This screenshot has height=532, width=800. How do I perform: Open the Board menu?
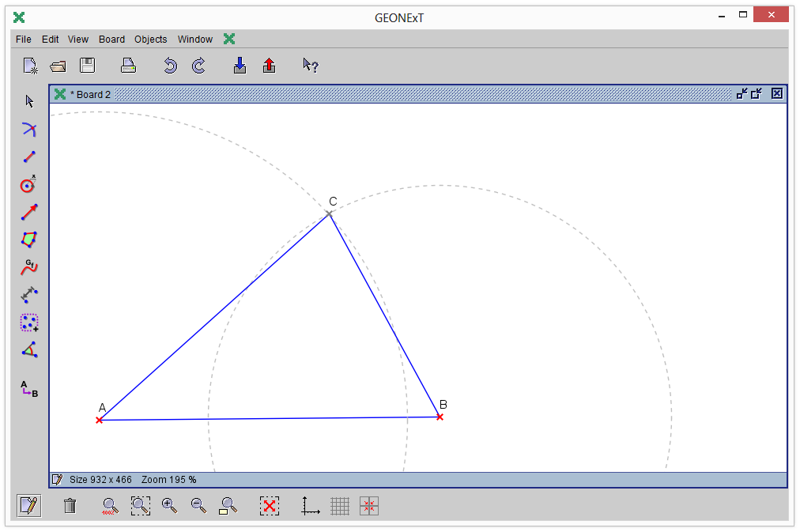tap(111, 40)
